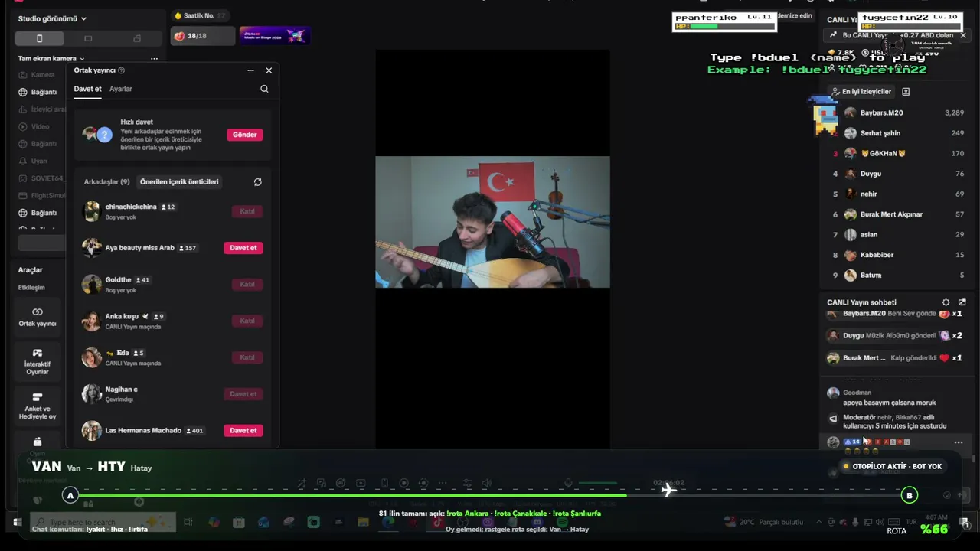
Task: Open the En iyi izleyiciler view
Action: pyautogui.click(x=861, y=92)
